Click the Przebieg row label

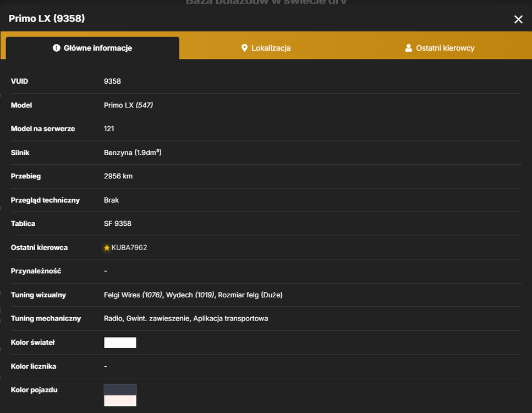[26, 176]
